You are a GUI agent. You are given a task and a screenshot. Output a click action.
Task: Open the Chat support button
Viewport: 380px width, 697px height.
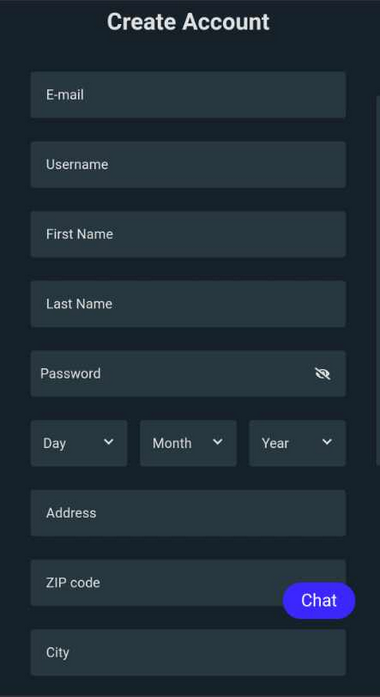tap(319, 601)
